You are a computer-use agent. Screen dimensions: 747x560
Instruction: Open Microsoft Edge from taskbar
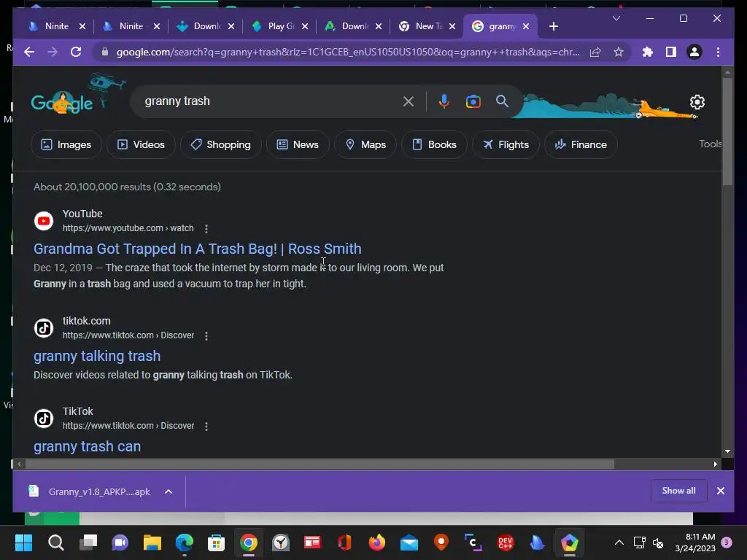185,542
